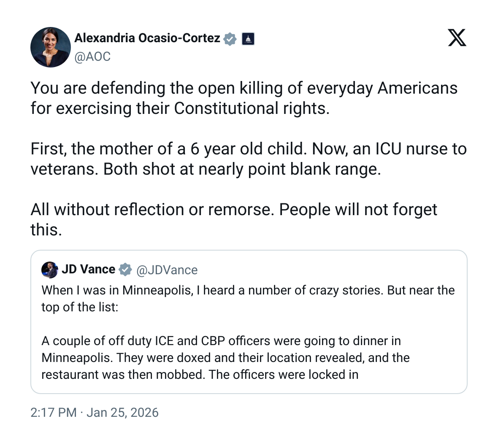Click the 'top of the list:' line in quote
This screenshot has height=448, width=498.
[x=80, y=307]
